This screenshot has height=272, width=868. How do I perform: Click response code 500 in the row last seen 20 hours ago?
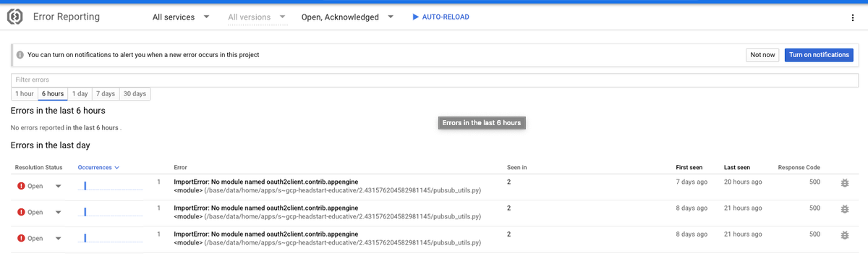point(814,182)
